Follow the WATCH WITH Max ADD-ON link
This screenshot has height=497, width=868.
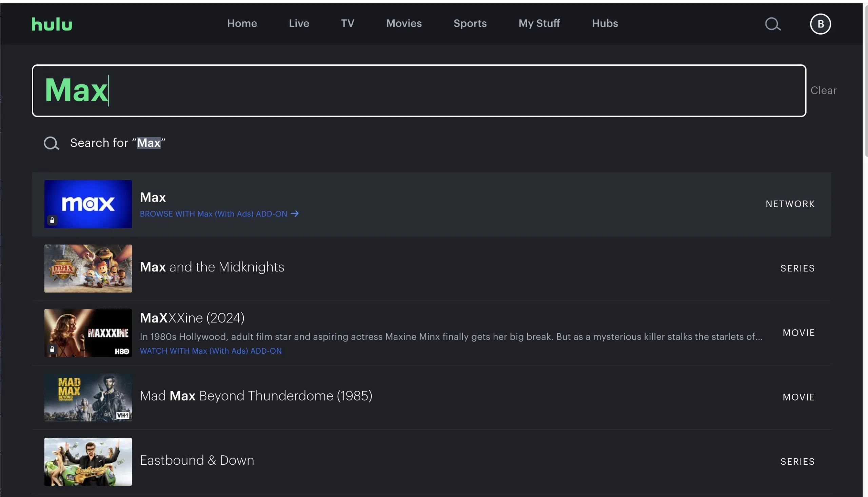[211, 351]
